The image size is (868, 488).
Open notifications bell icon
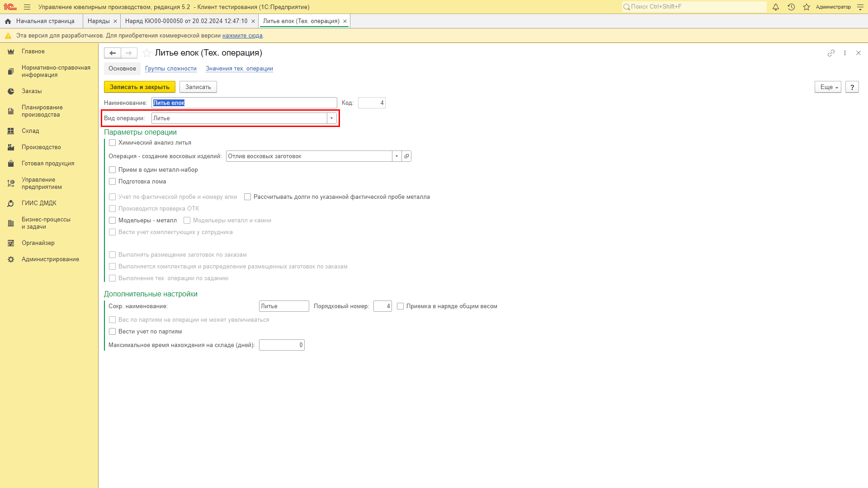point(776,7)
